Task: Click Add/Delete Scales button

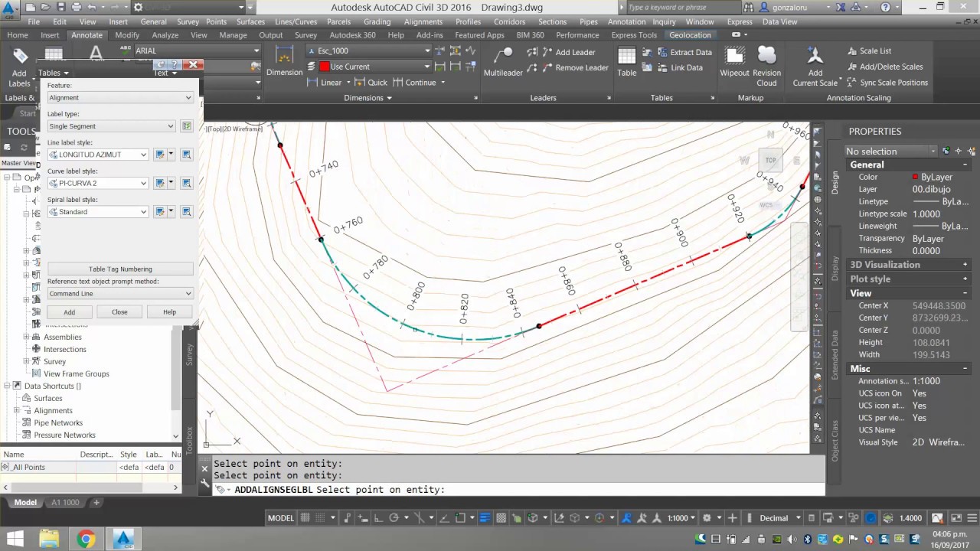Action: [884, 67]
